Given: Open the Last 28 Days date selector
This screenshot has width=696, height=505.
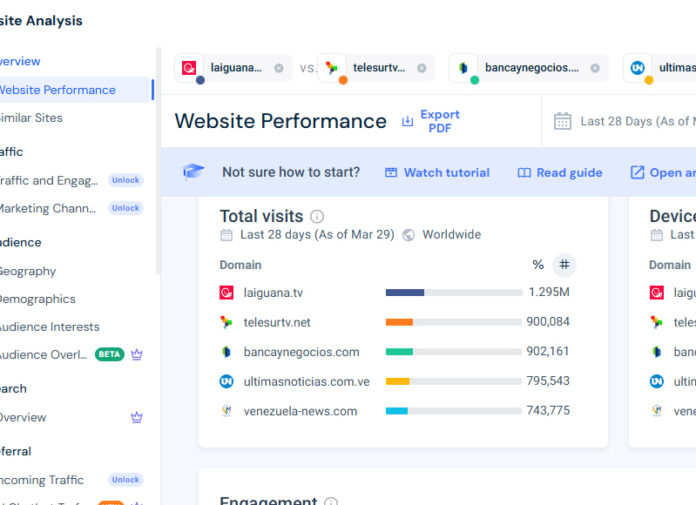Looking at the screenshot, I should 625,121.
